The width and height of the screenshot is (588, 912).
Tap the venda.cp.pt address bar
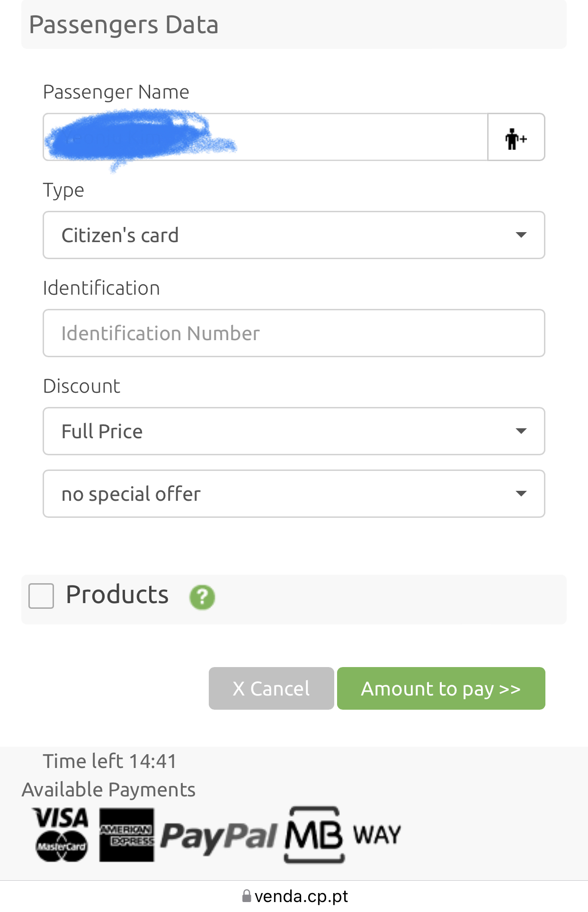click(x=301, y=896)
